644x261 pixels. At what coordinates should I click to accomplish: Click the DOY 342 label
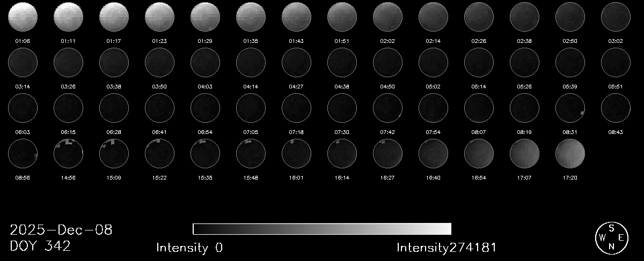[x=41, y=247]
